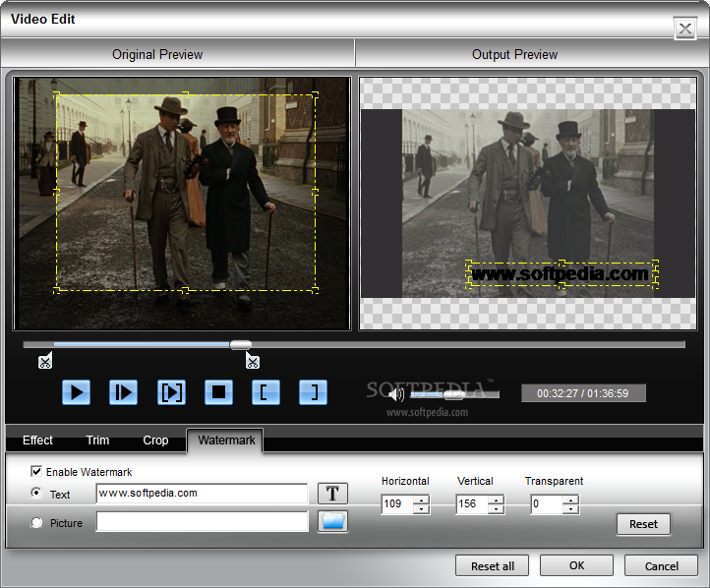This screenshot has width=710, height=588.
Task: Close the Video Edit dialog
Action: 685,29
